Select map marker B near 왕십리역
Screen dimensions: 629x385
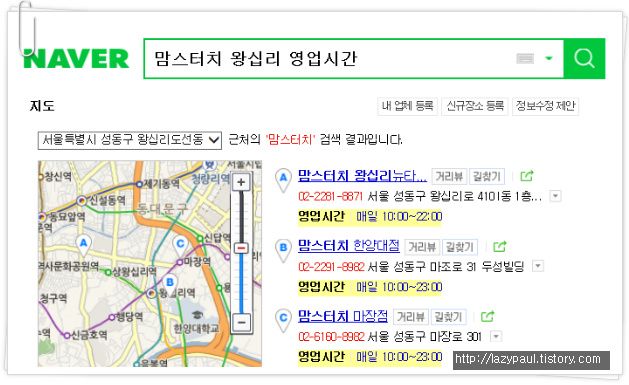click(170, 285)
